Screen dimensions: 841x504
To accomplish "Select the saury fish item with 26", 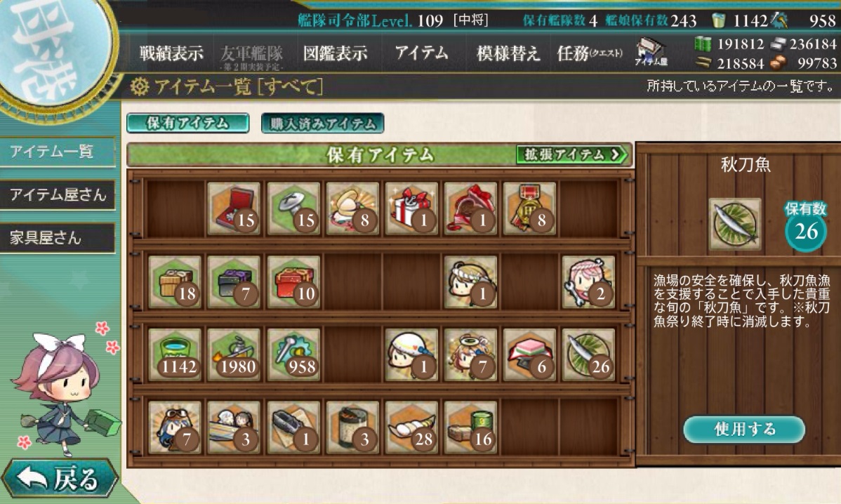I will coord(588,354).
